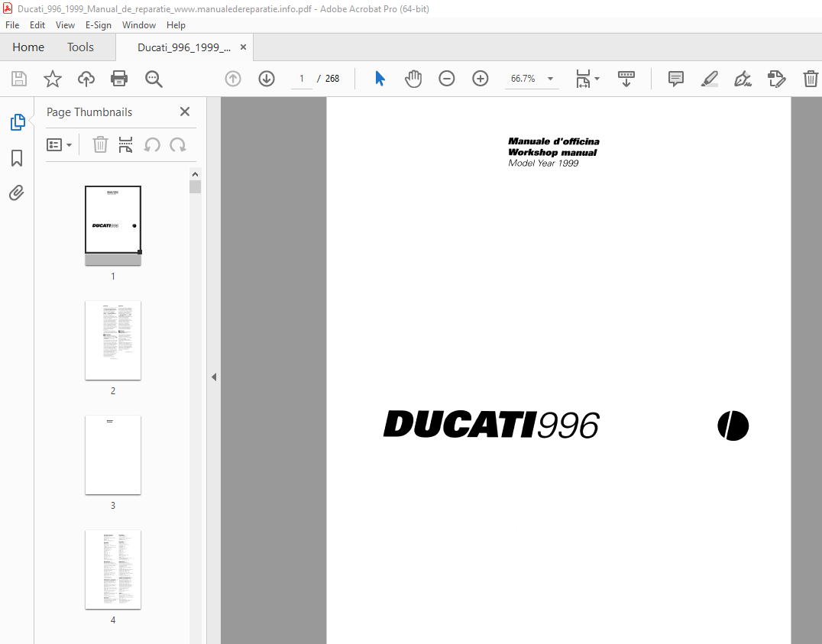
Task: Open the File menu
Action: 12,25
